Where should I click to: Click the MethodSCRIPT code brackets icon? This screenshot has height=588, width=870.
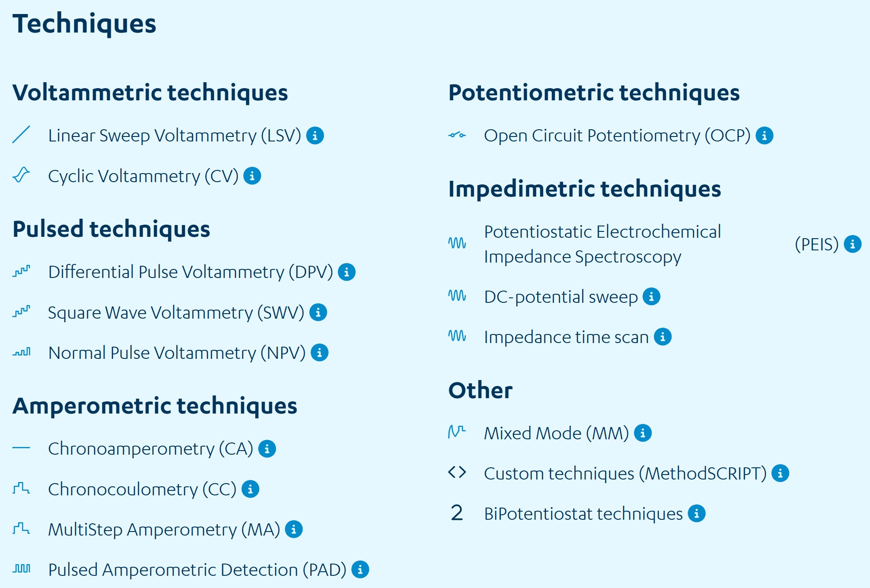click(x=457, y=472)
